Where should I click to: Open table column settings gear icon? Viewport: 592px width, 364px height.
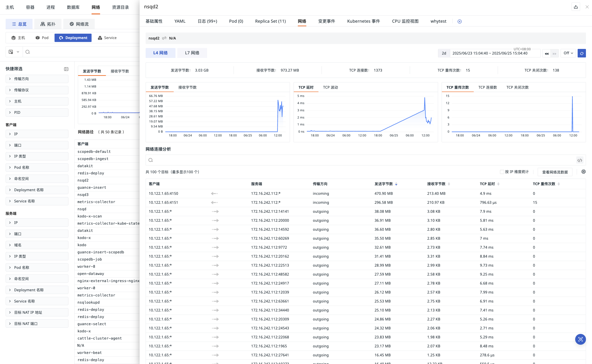coord(583,172)
